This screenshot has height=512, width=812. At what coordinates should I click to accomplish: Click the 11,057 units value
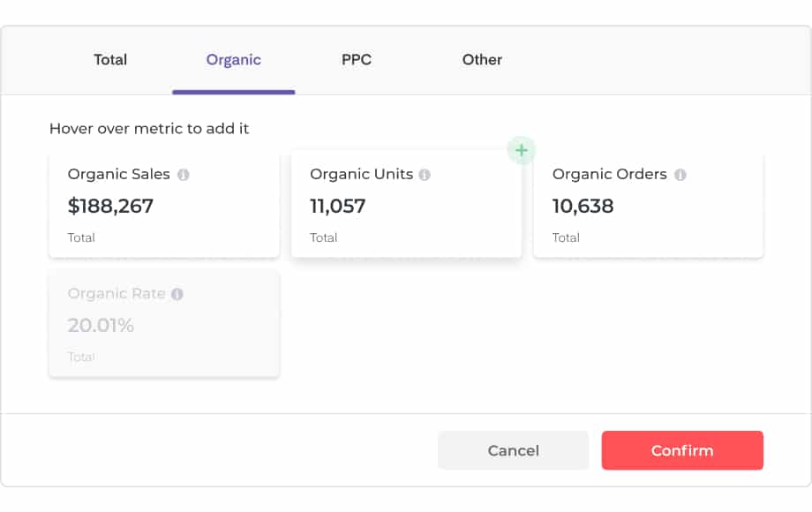(x=337, y=207)
